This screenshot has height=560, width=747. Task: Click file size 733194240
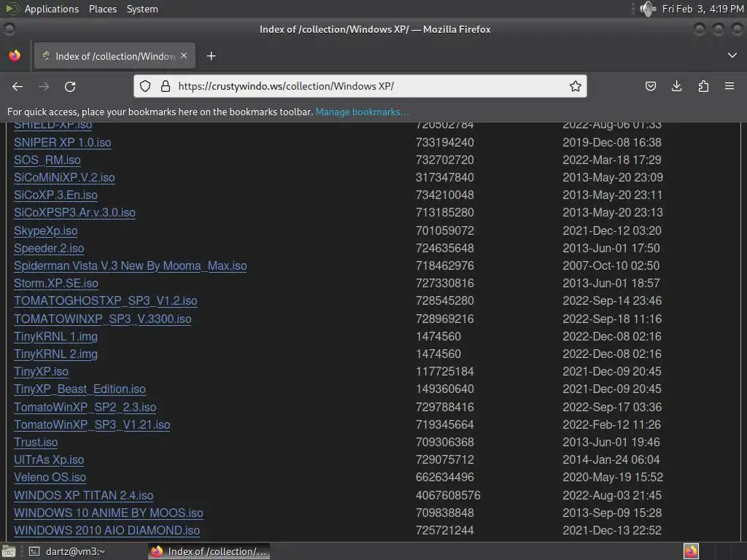tap(445, 142)
